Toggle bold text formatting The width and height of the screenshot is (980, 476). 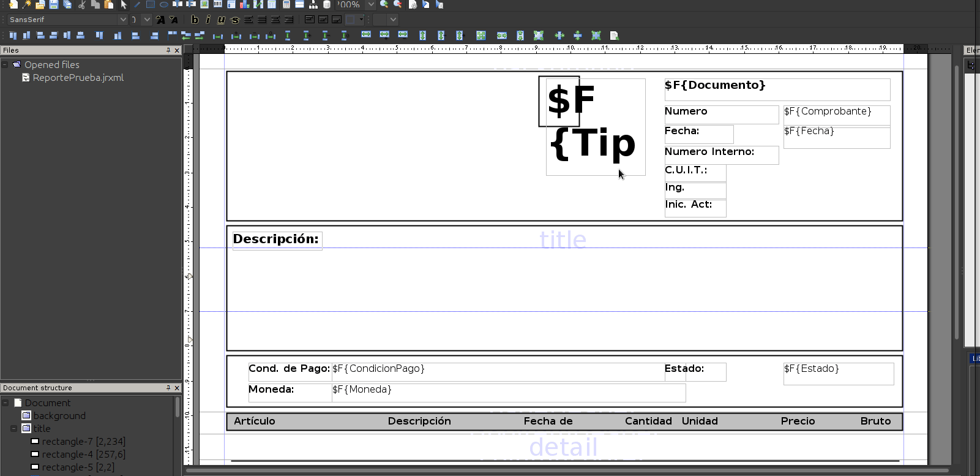click(195, 20)
